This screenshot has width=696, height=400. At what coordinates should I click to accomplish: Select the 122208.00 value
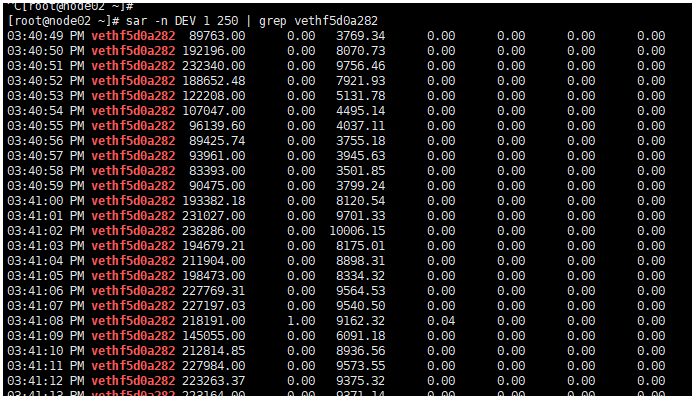214,96
